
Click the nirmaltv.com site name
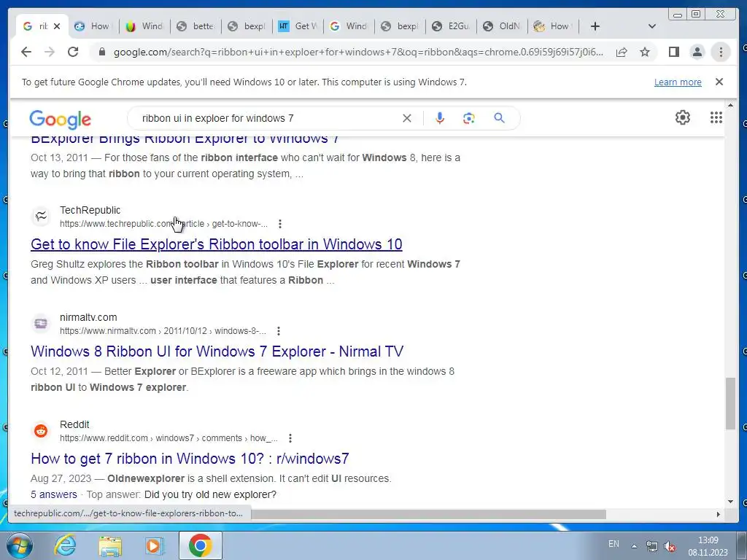[88, 317]
